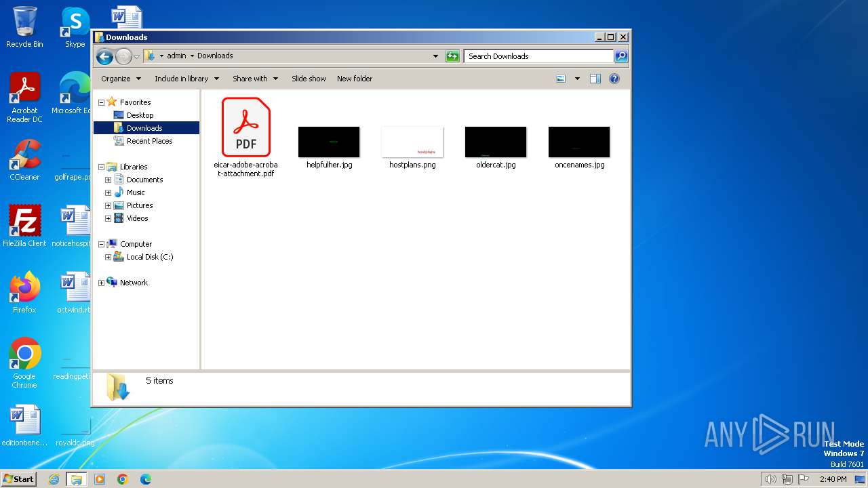Open the recent pages dropdown arrow
Screen dimensions: 868x488
point(136,56)
